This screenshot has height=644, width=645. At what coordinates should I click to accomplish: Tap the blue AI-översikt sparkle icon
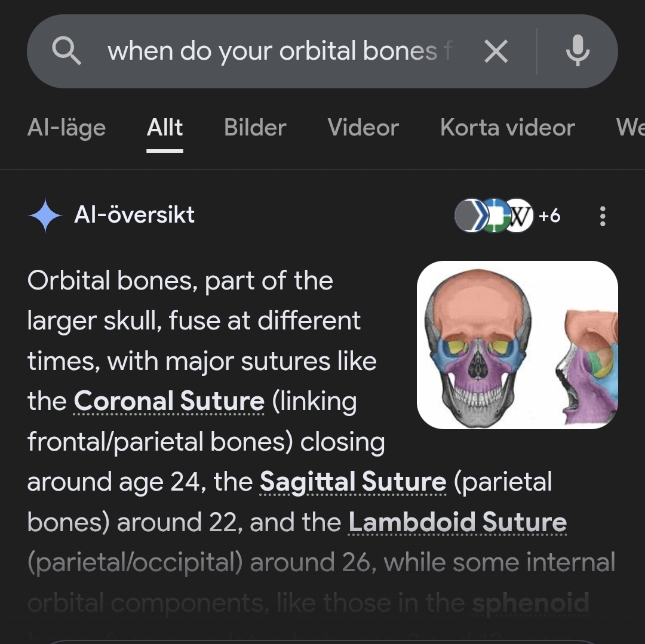click(x=45, y=215)
